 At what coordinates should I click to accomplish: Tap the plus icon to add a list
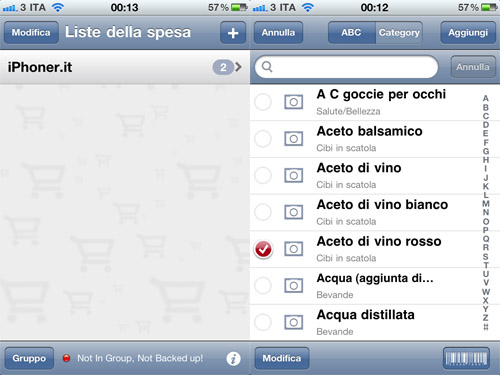click(x=233, y=33)
